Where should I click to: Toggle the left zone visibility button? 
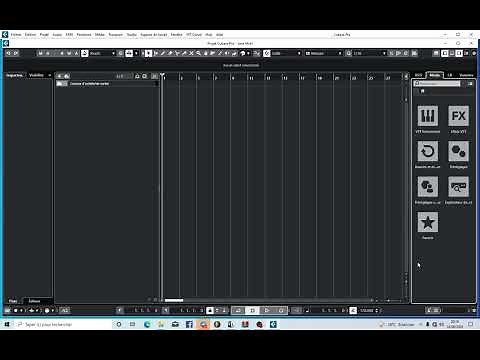[445, 53]
